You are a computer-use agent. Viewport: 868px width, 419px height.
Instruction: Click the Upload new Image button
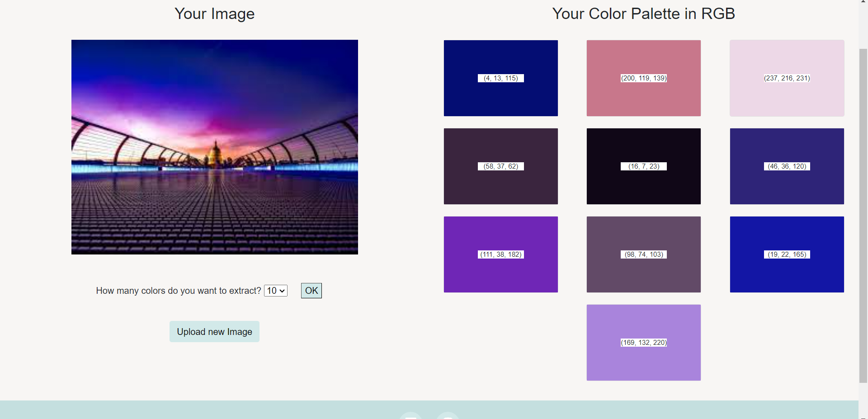click(x=214, y=331)
